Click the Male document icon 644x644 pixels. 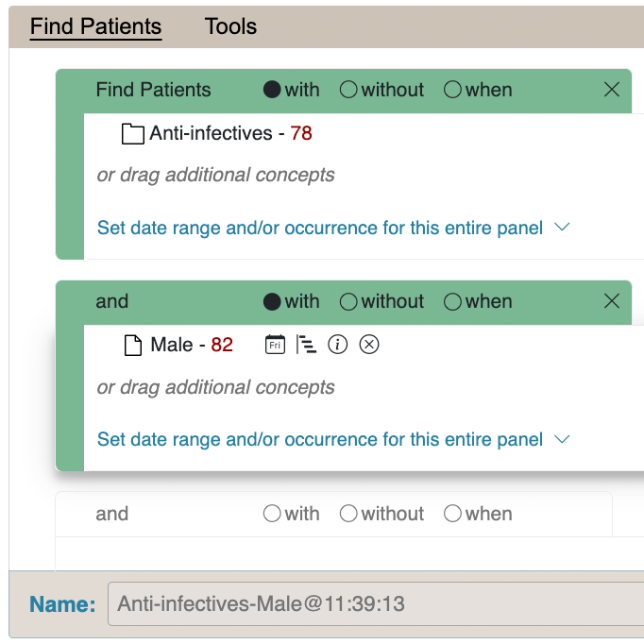(x=133, y=345)
